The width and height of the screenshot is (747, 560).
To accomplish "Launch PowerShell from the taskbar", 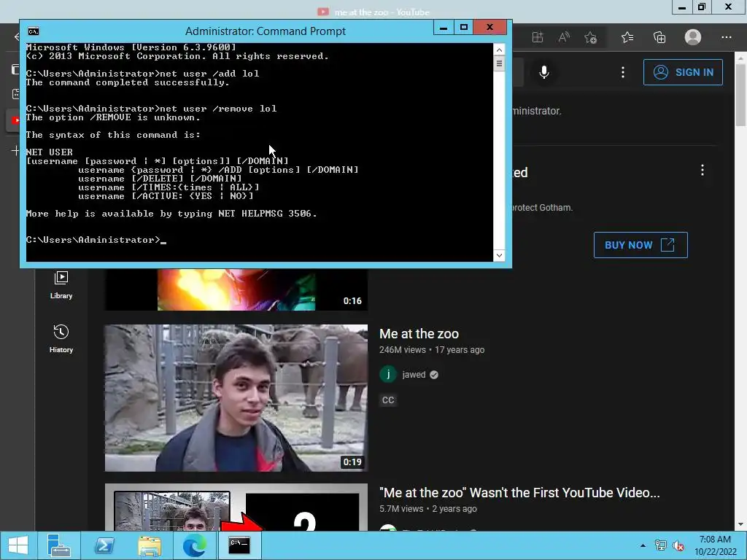I will [x=104, y=545].
